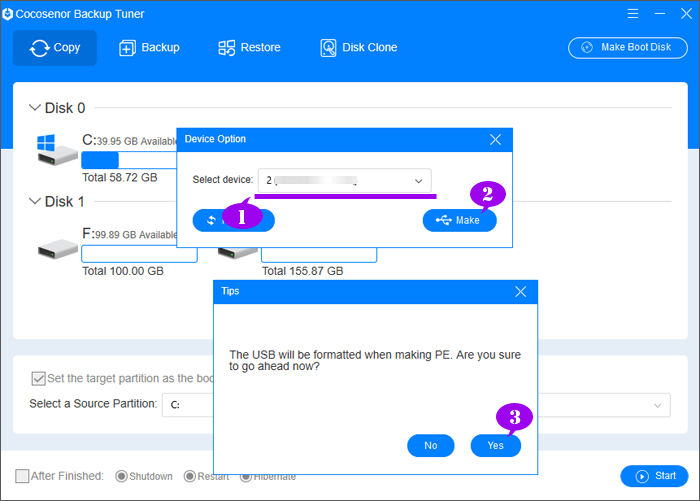Minimize the Cocosenor Backup Tuner window
Viewport: 700px width, 501px height.
659,14
